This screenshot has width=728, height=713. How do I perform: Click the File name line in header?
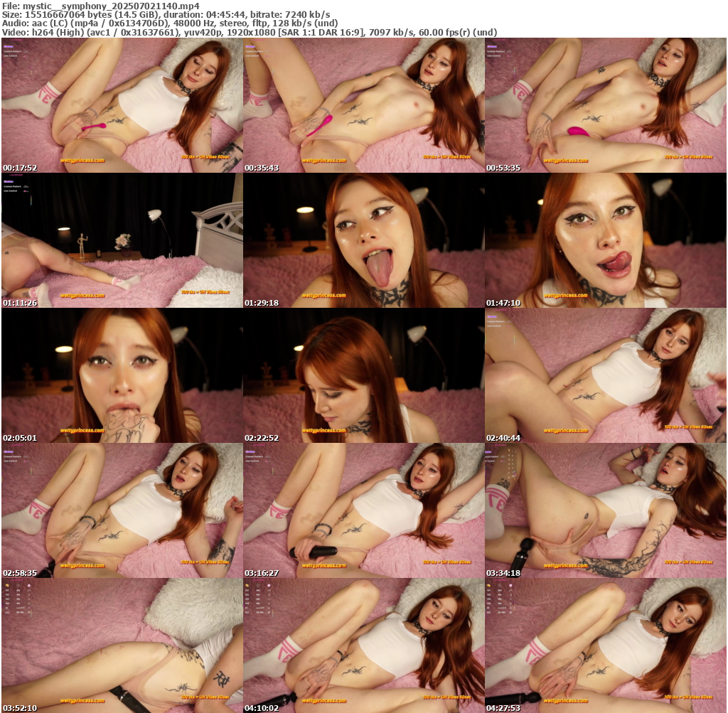coord(100,5)
